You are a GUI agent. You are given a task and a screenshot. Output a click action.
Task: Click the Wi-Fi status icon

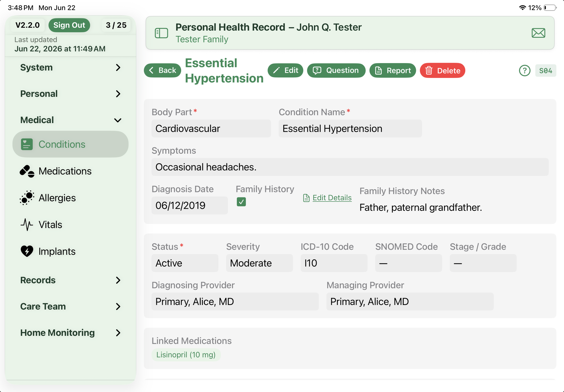(x=522, y=8)
